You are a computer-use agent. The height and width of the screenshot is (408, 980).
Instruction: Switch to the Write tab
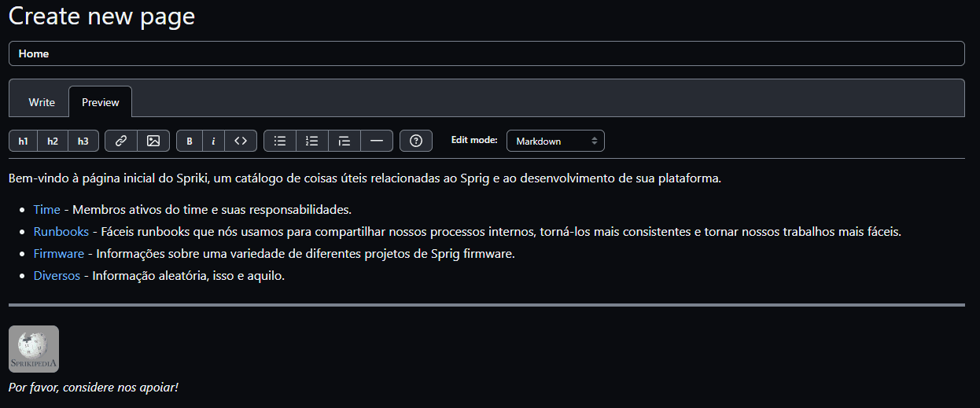pyautogui.click(x=42, y=102)
